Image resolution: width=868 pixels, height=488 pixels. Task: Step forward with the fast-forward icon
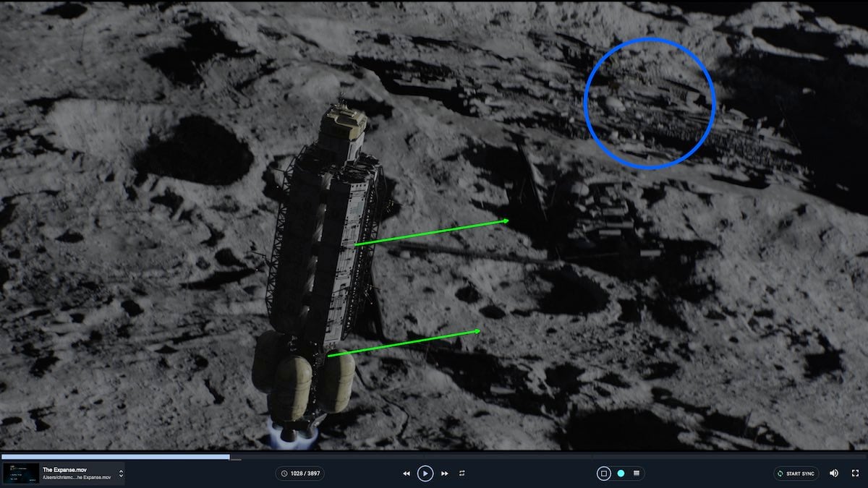point(444,474)
